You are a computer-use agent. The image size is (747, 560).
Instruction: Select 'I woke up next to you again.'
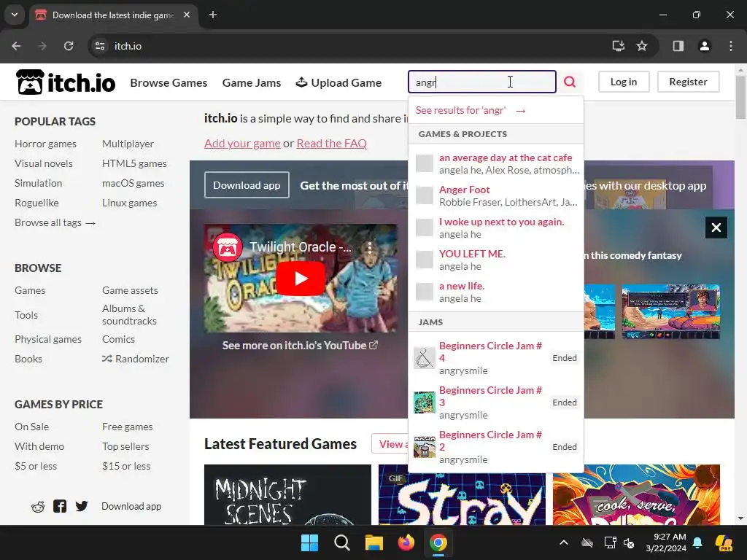(496, 227)
